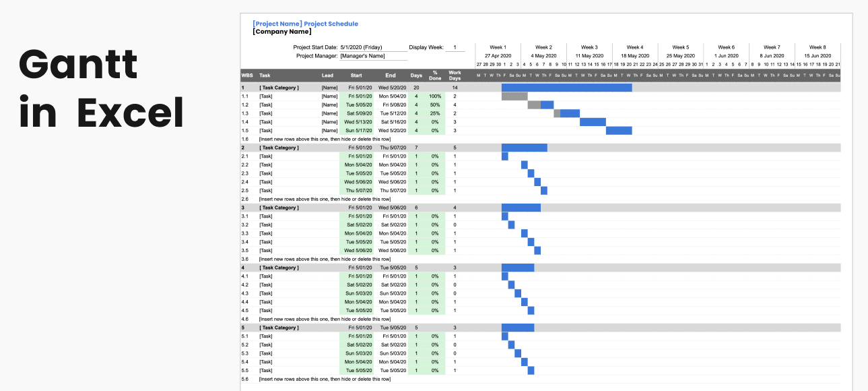Select the WBS cell 5.6
The width and height of the screenshot is (868, 391).
pyautogui.click(x=245, y=379)
